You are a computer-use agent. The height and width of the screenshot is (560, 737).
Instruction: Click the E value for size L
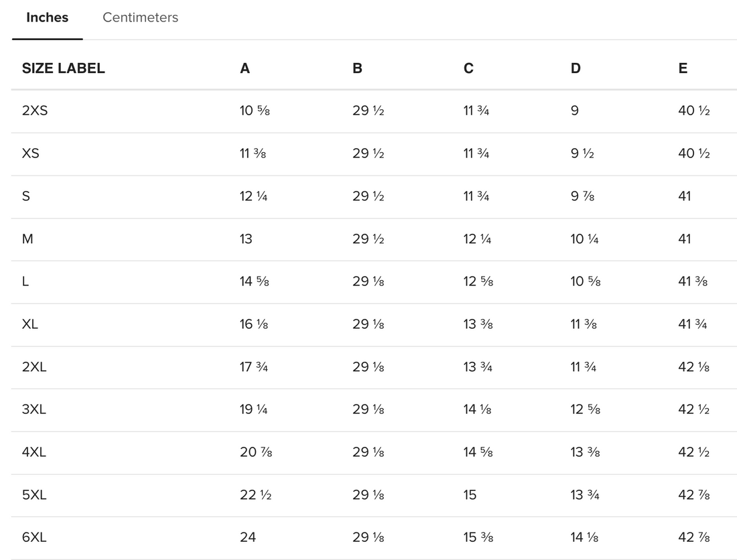pos(693,281)
